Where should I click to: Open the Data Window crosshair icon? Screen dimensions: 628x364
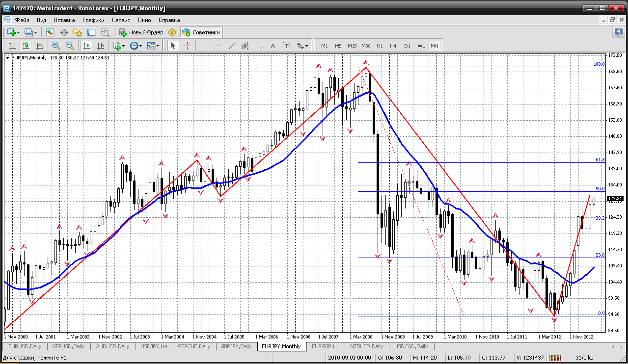64,32
